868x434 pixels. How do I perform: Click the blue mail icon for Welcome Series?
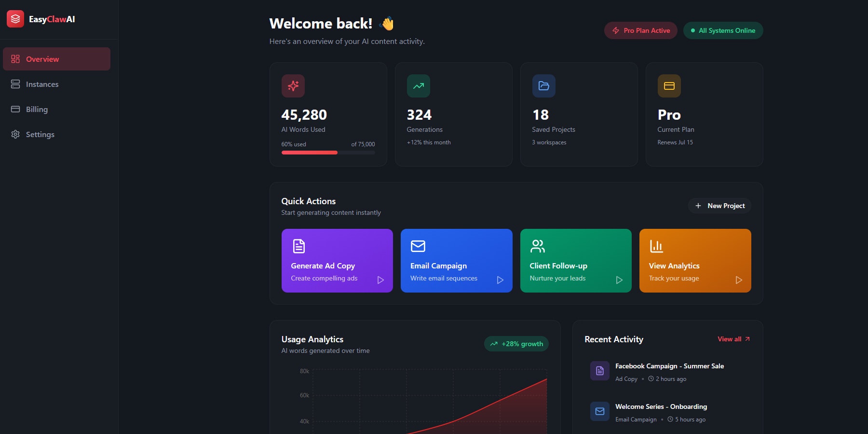[600, 411]
